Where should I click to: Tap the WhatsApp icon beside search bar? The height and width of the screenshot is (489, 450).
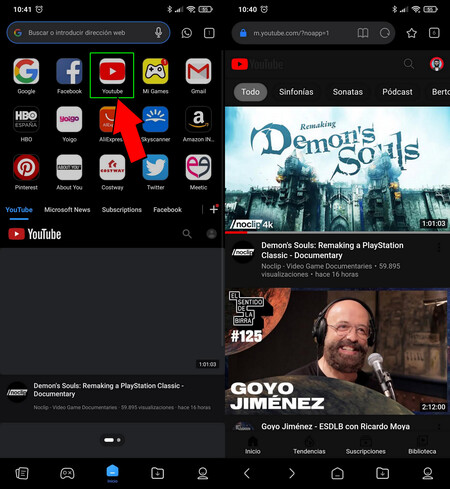click(187, 33)
